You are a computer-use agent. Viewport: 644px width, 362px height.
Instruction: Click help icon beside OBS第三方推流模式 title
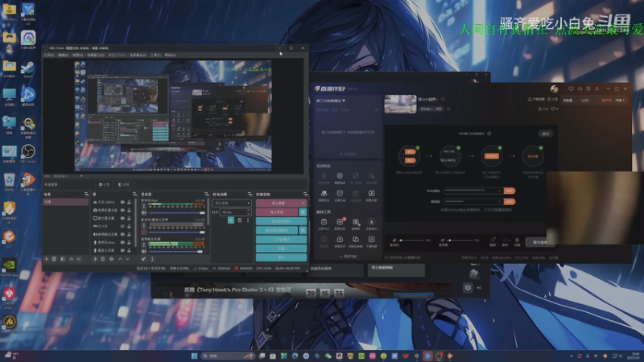(x=489, y=134)
